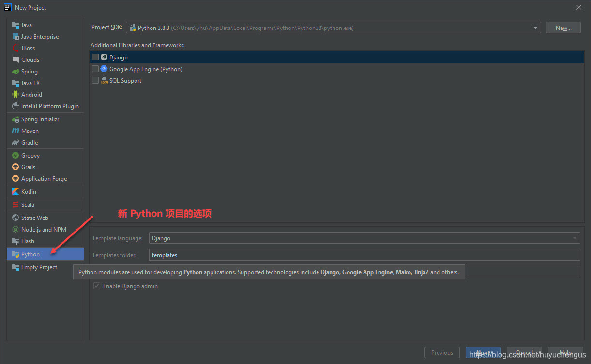Click the 'SQL Support' label text

pos(125,81)
